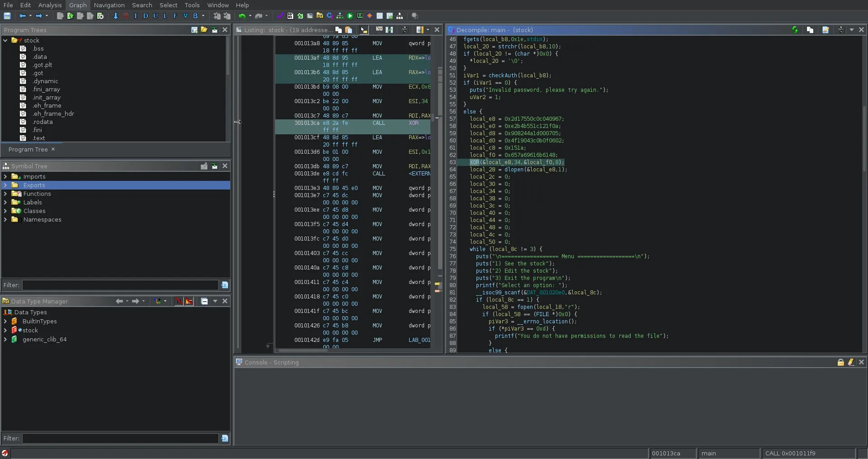The image size is (868, 459).
Task: Click the 'I' next instruction navigation icon
Action: [x=135, y=16]
